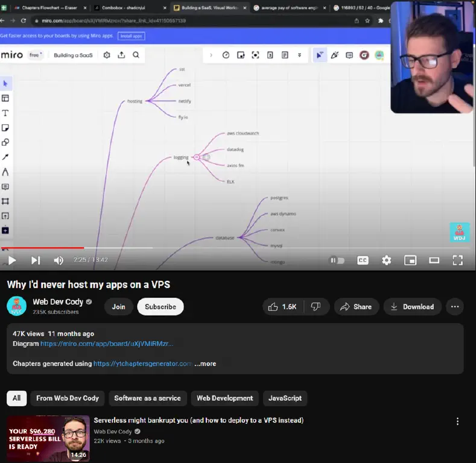The height and width of the screenshot is (463, 476).
Task: Expand Miro toolbar with chevron arrow
Action: [x=211, y=55]
